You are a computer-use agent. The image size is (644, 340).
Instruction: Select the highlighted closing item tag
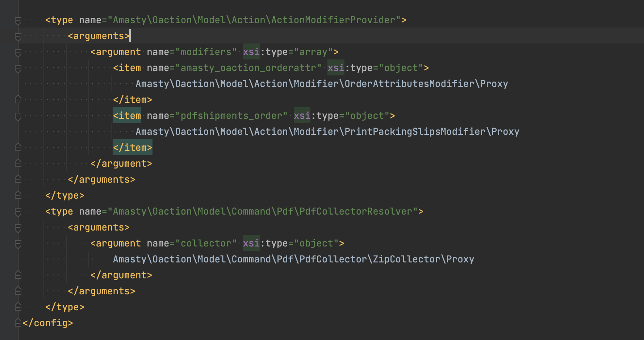133,147
